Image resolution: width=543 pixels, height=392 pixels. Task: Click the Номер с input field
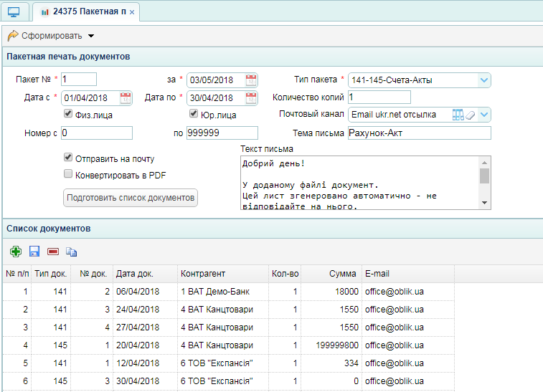click(x=97, y=133)
